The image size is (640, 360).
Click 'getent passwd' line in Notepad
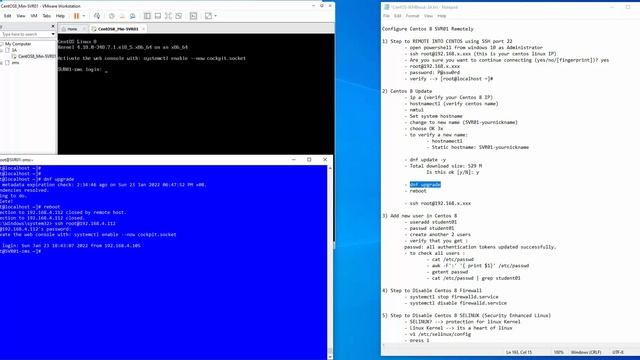pyautogui.click(x=450, y=272)
